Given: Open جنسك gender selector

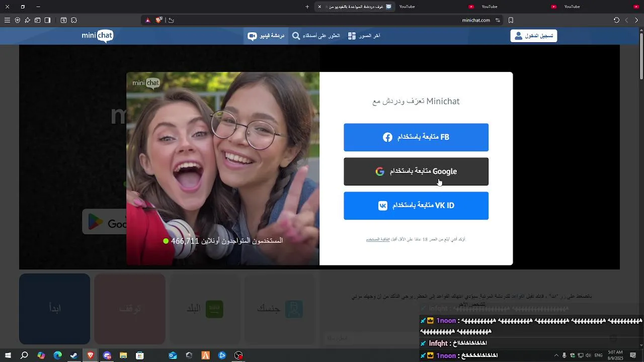Looking at the screenshot, I should point(280,309).
